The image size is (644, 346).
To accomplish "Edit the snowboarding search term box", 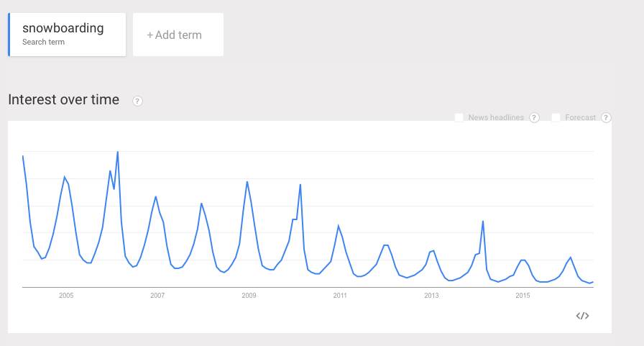I will (68, 34).
